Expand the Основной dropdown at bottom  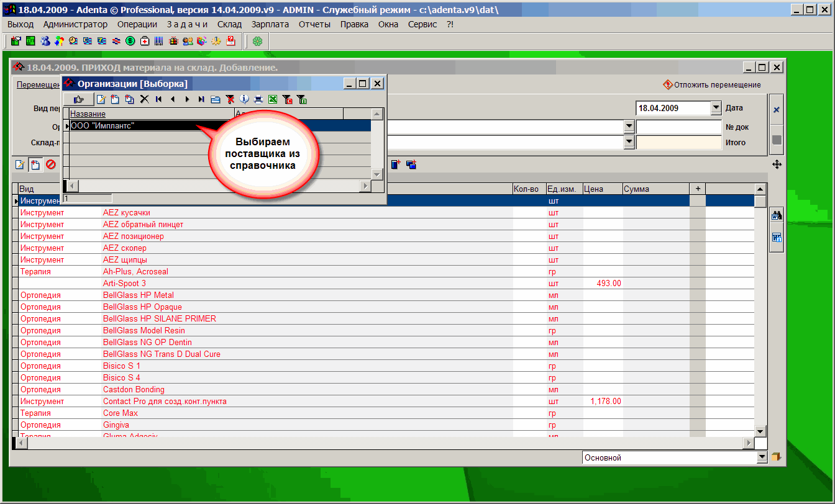[762, 457]
